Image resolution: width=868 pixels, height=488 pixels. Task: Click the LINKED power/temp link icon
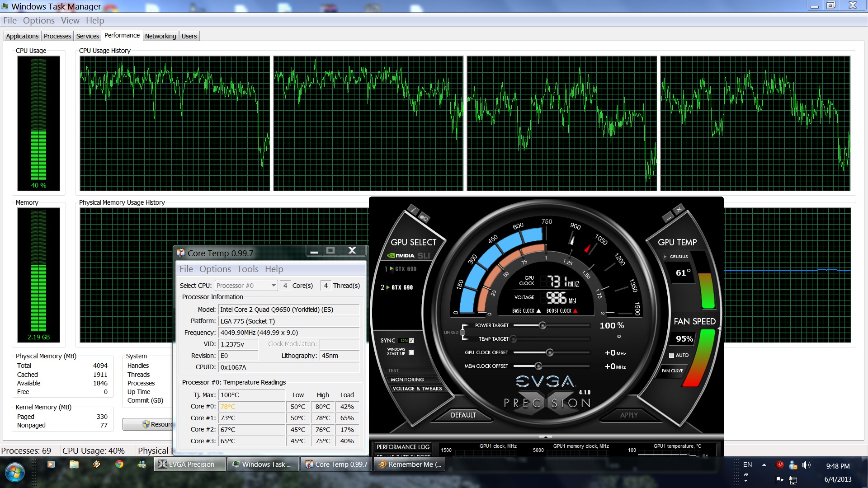tap(463, 332)
